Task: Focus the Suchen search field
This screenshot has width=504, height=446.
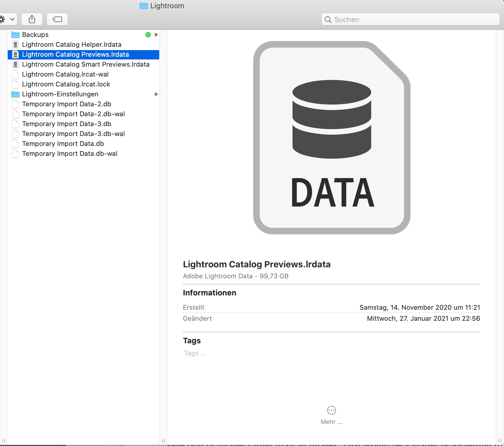Action: (410, 20)
